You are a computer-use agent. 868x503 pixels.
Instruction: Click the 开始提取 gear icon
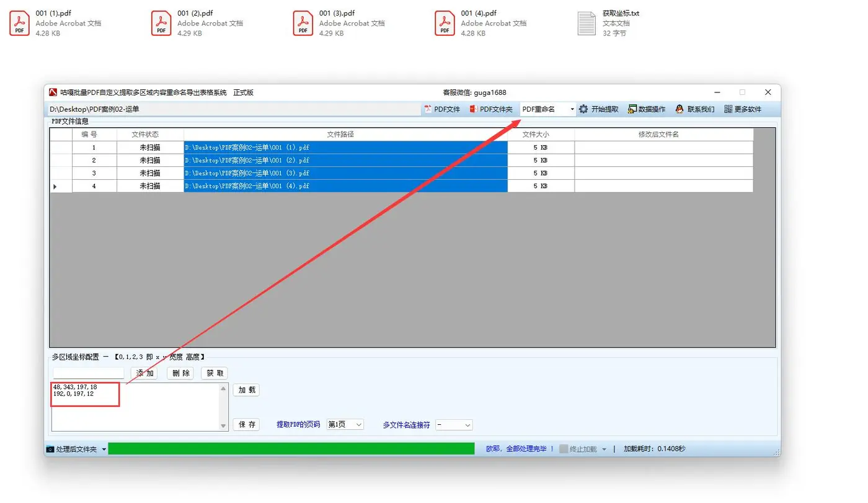(x=583, y=109)
